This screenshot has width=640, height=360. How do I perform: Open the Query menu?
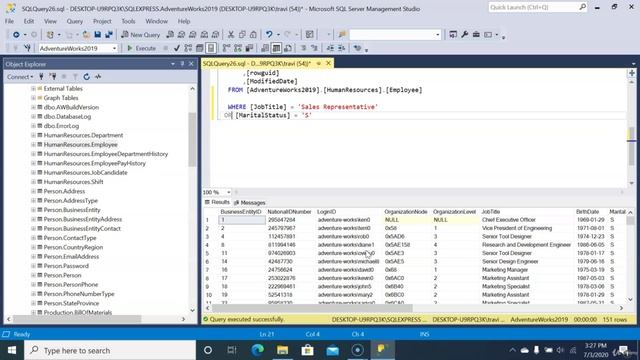pyautogui.click(x=75, y=21)
